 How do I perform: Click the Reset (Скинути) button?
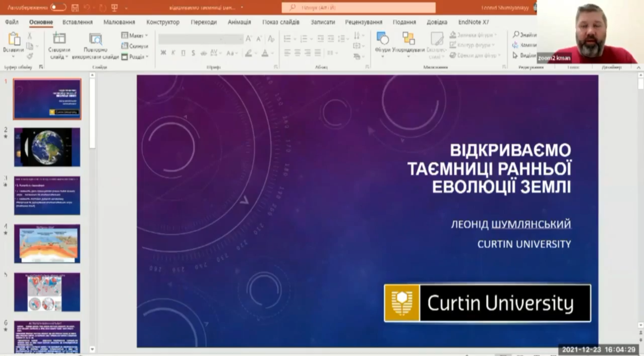pyautogui.click(x=135, y=46)
